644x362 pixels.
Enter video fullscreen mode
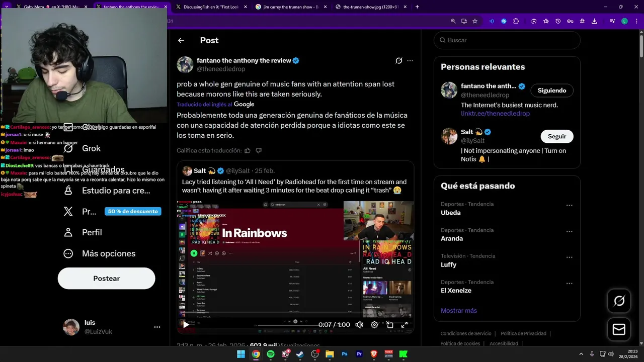pyautogui.click(x=404, y=325)
